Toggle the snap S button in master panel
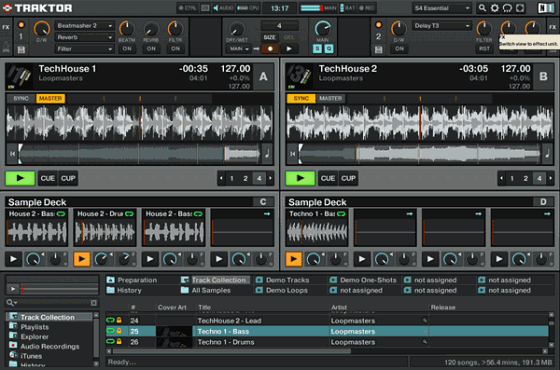This screenshot has height=370, width=560. coord(317,49)
